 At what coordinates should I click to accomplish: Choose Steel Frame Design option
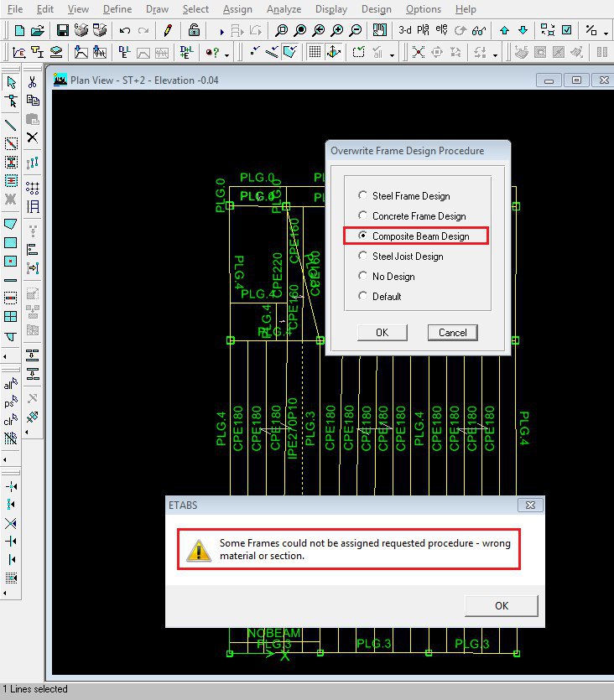click(x=404, y=196)
